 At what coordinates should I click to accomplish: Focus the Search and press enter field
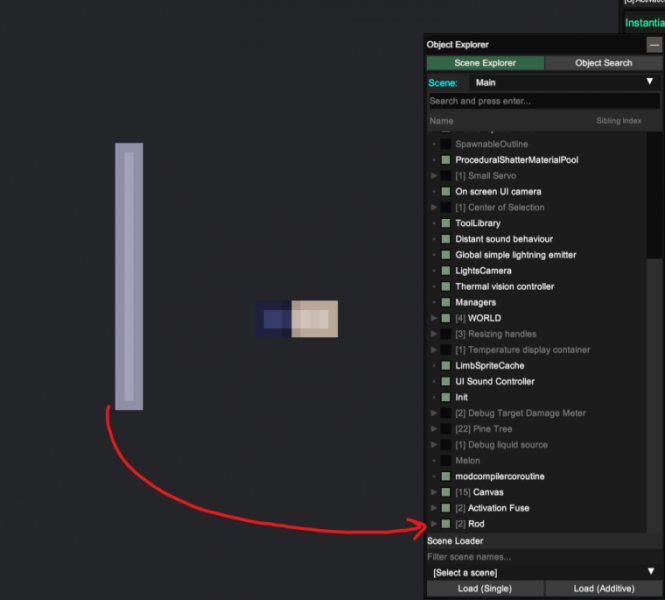pos(544,101)
